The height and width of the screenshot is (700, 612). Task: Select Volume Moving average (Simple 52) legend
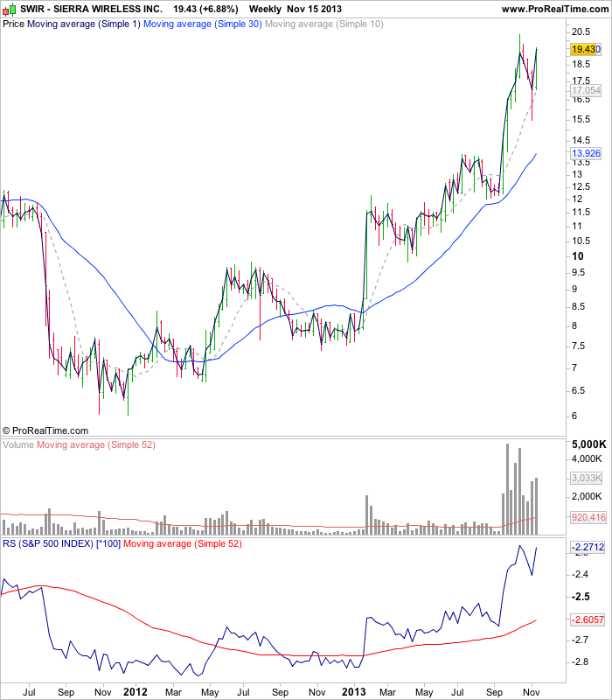click(96, 444)
